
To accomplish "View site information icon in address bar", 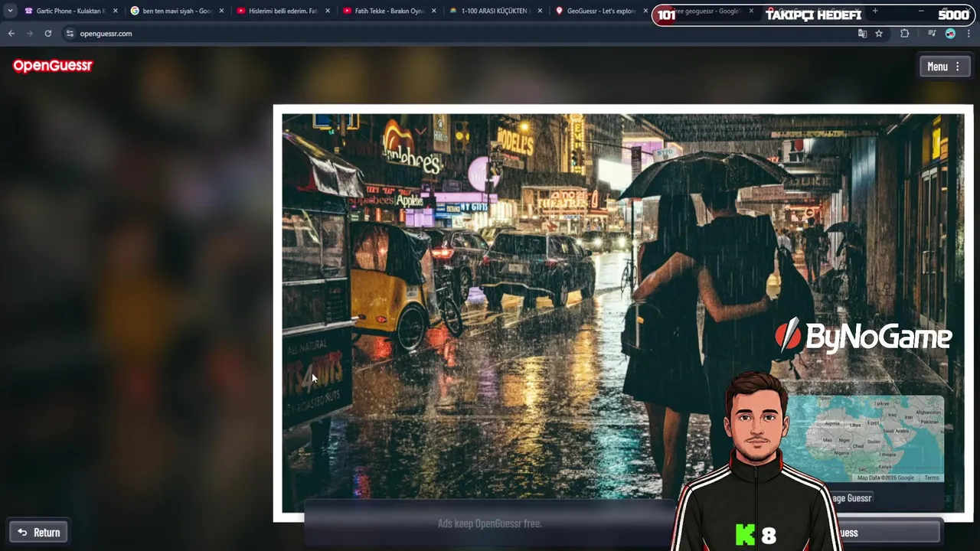I will tap(70, 34).
